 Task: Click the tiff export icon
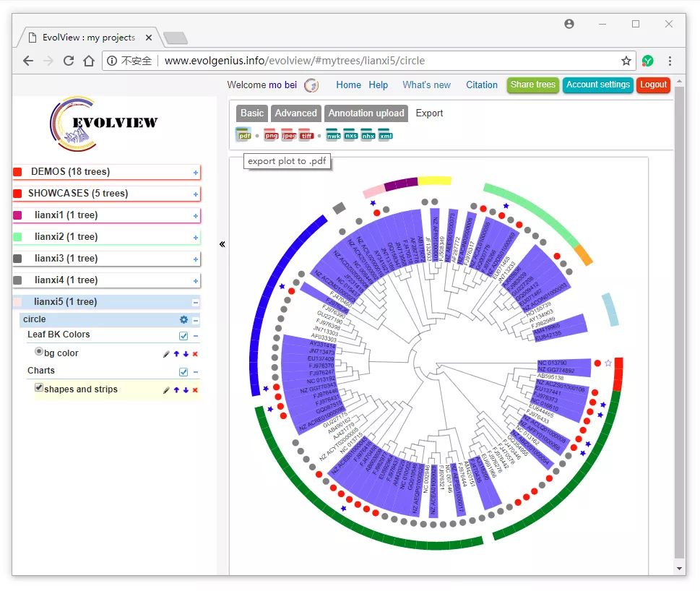click(x=306, y=135)
